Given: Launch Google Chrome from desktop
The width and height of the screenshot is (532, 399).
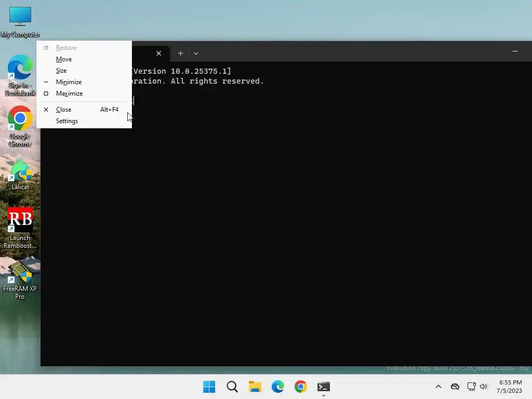Looking at the screenshot, I should [x=20, y=126].
